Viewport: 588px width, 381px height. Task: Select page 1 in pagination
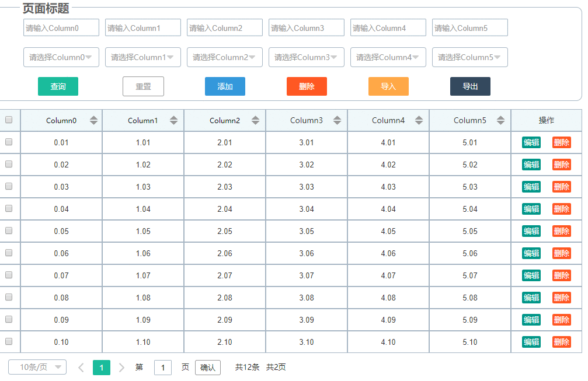[x=102, y=368]
